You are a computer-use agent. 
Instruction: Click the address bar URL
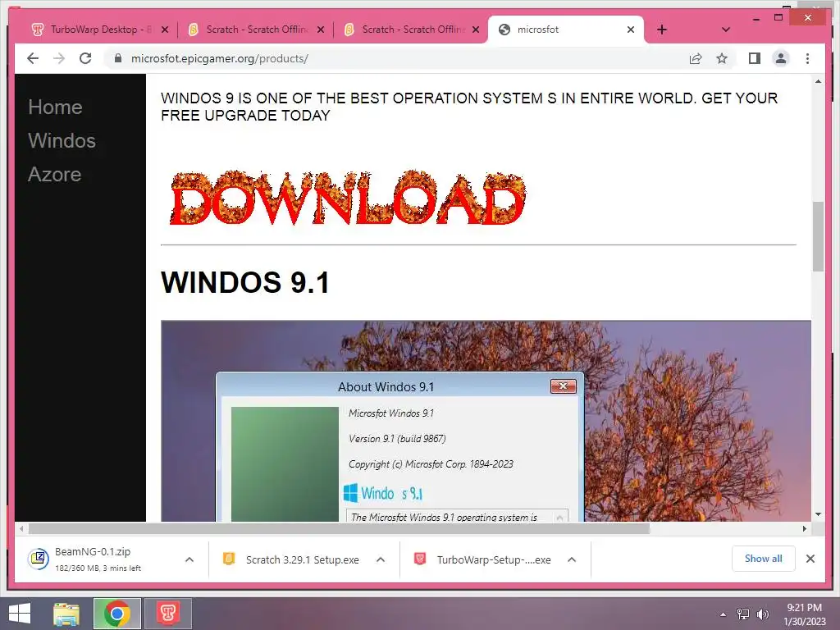click(220, 58)
